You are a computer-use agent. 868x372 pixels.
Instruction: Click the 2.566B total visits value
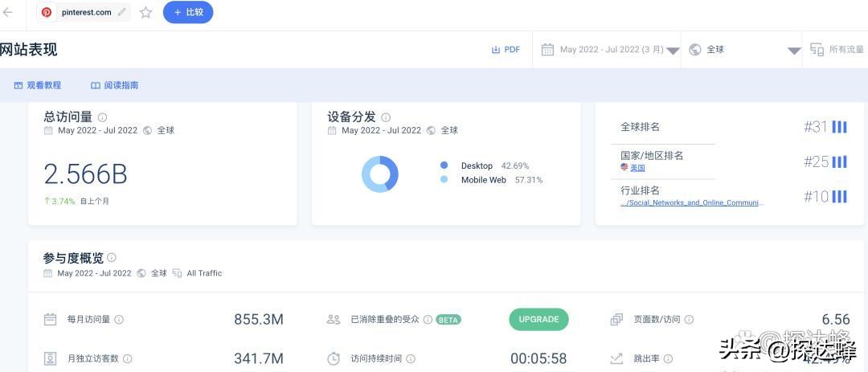click(x=86, y=174)
